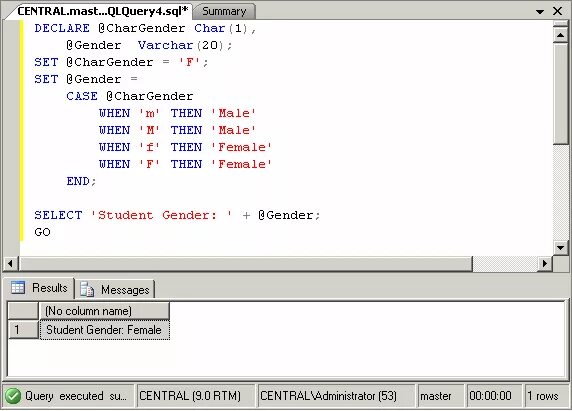Click the 'Query executed su...' status text
Screen dimensions: 572x411
click(76, 396)
